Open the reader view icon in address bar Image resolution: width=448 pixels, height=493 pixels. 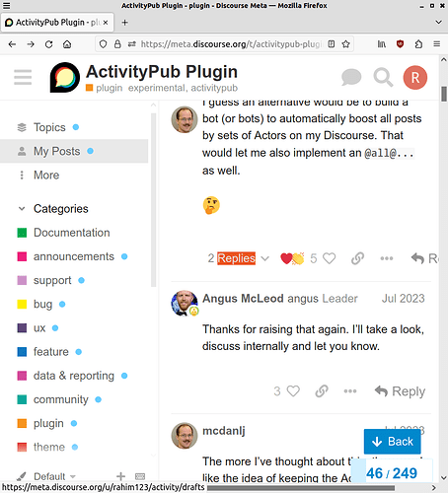(x=332, y=44)
